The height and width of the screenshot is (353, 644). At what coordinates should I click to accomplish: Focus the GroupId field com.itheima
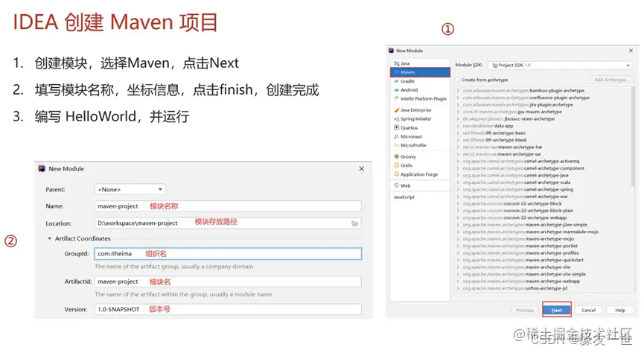228,253
